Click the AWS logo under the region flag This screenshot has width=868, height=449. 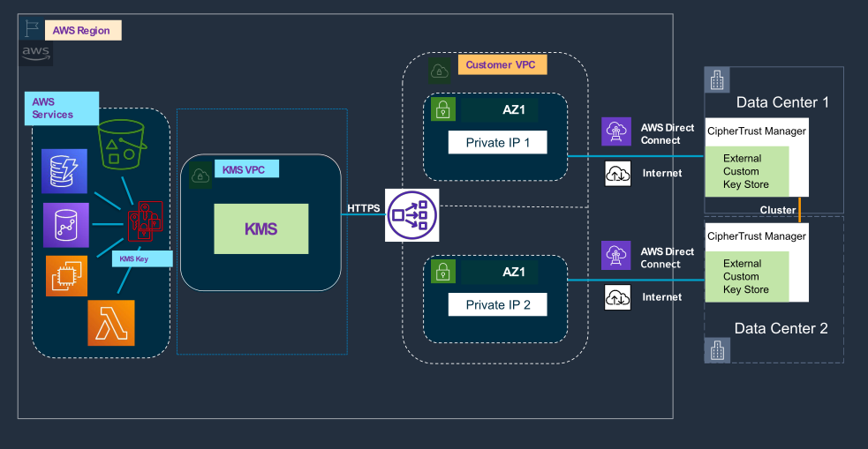[36, 53]
